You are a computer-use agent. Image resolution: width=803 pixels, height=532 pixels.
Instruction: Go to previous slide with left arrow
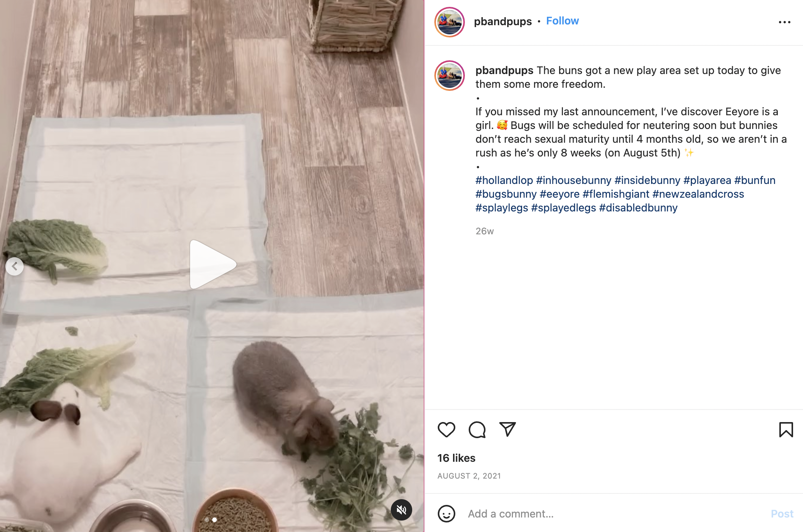pyautogui.click(x=15, y=266)
